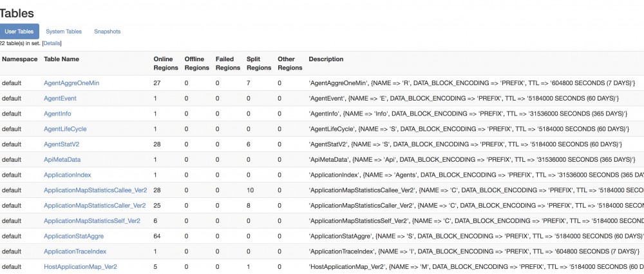Open the ApiMetaData table link
644x274 pixels.
(62, 159)
